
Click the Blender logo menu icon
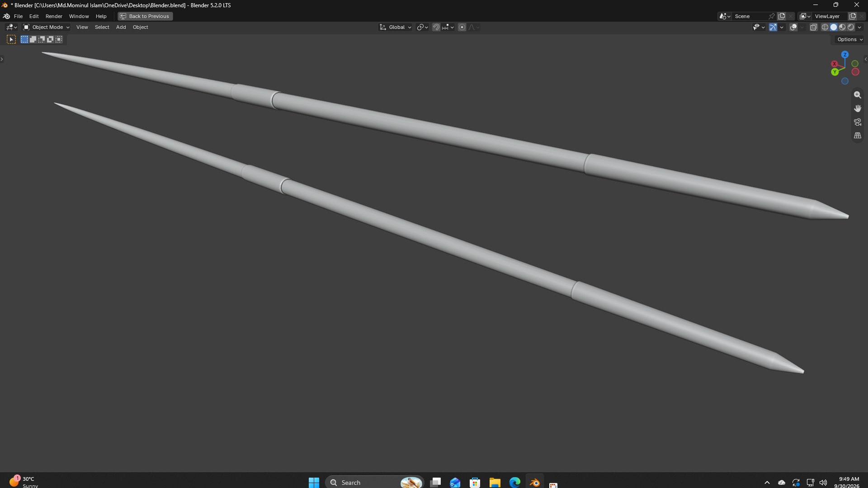click(x=6, y=16)
